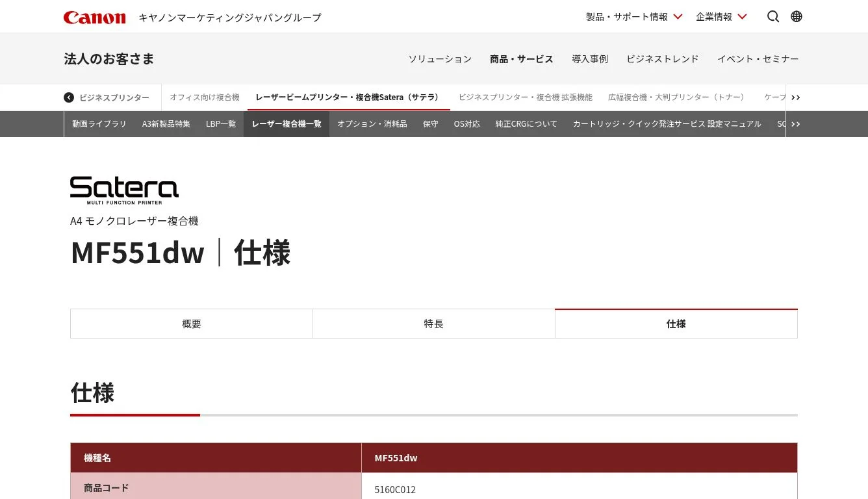Expand 企業情報 dropdown
Viewport: 868px width, 499px height.
click(x=721, y=17)
